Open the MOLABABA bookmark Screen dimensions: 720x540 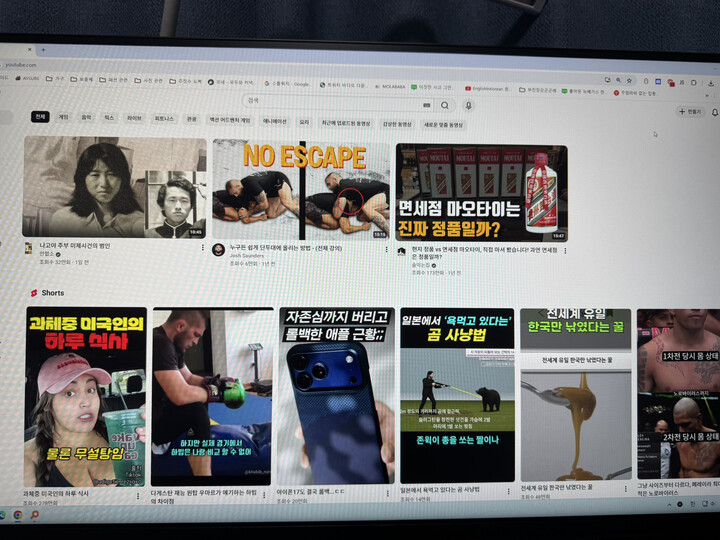coord(392,88)
